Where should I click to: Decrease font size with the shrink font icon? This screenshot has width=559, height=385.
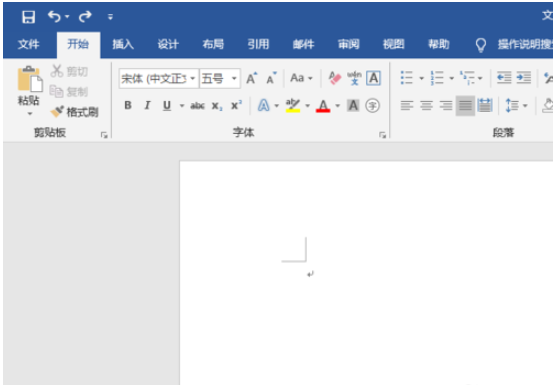tap(271, 78)
